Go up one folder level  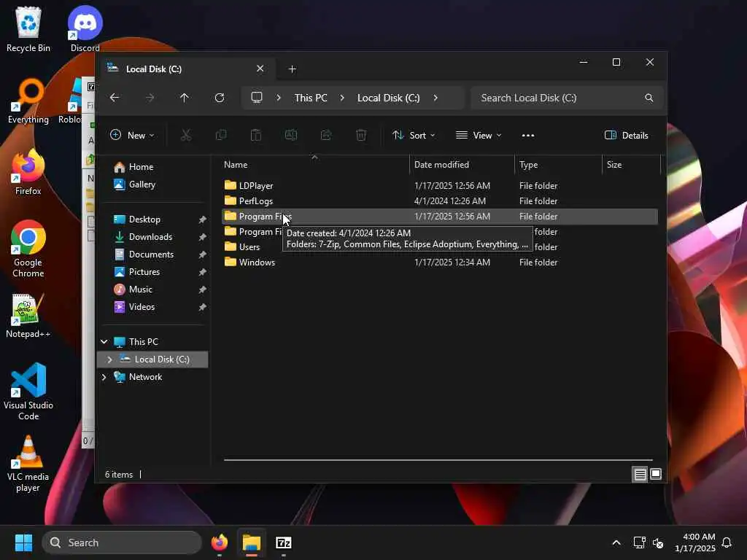185,98
